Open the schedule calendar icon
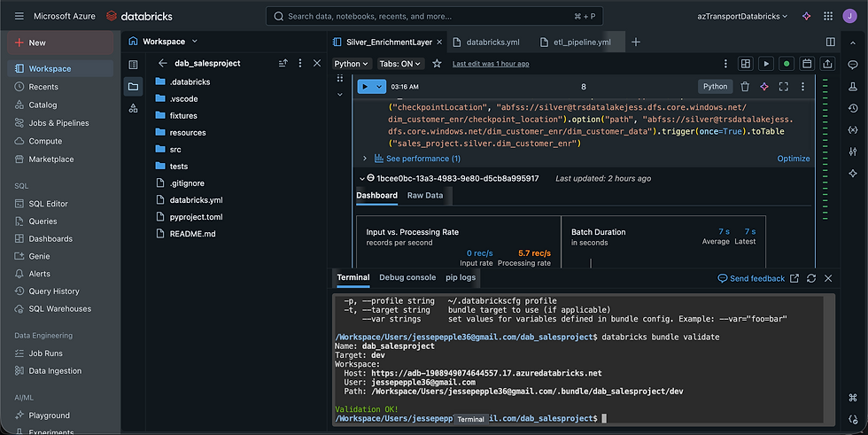 [807, 64]
